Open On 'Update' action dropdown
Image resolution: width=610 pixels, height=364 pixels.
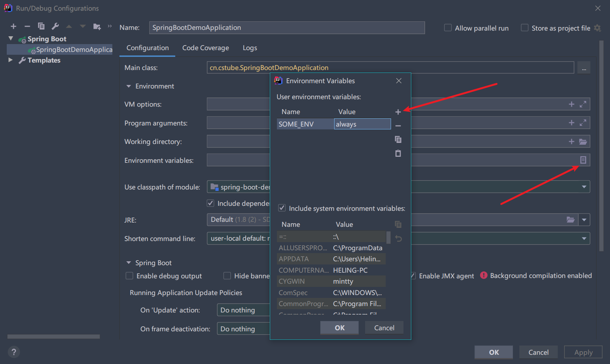pyautogui.click(x=244, y=310)
